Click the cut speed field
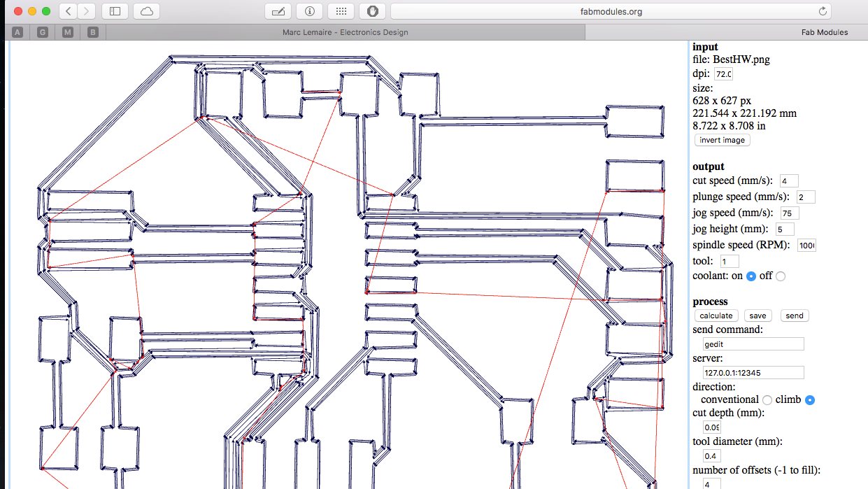868x489 pixels. coord(789,181)
